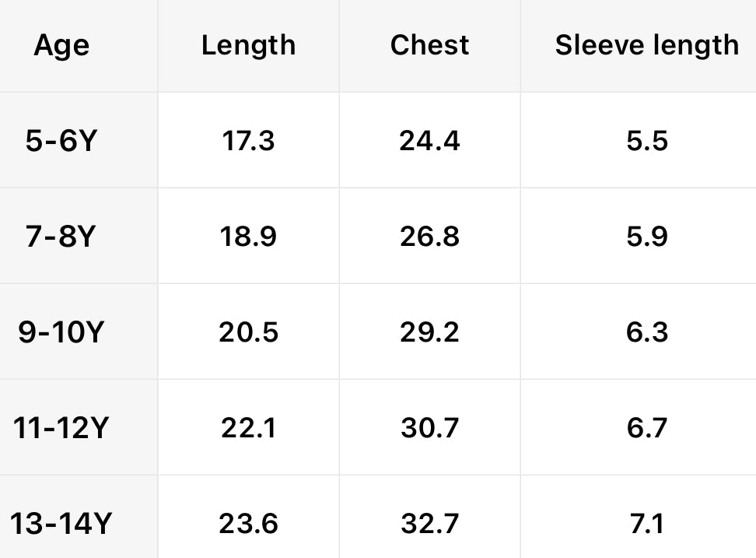Select the 13-14Y age row label

pos(61,524)
